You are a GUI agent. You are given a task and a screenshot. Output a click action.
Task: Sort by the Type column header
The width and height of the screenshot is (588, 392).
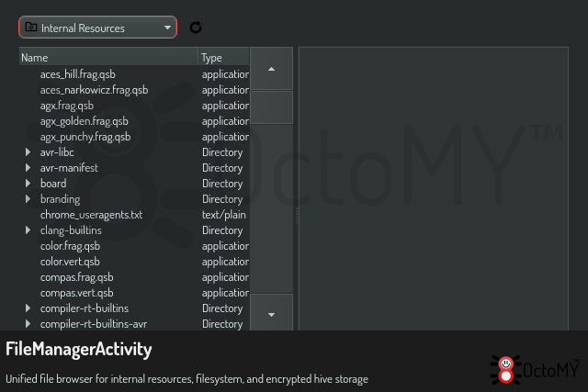tap(224, 57)
